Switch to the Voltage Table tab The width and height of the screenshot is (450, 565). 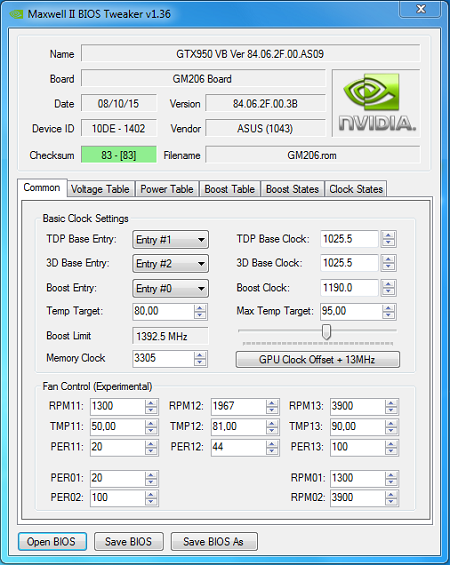(100, 189)
